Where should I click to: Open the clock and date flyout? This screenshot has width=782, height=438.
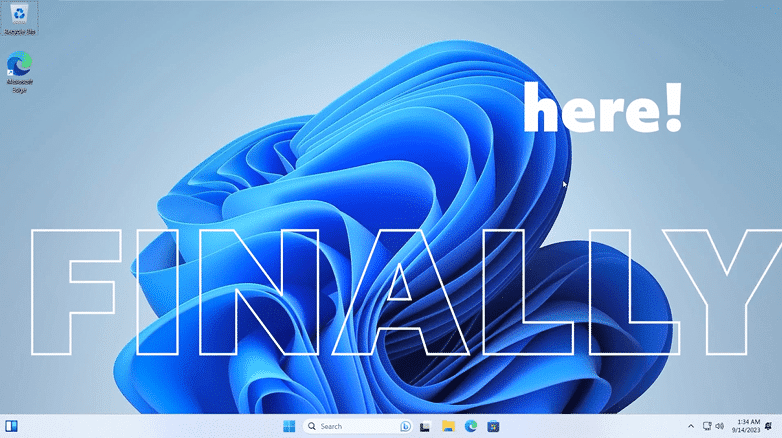(x=746, y=426)
